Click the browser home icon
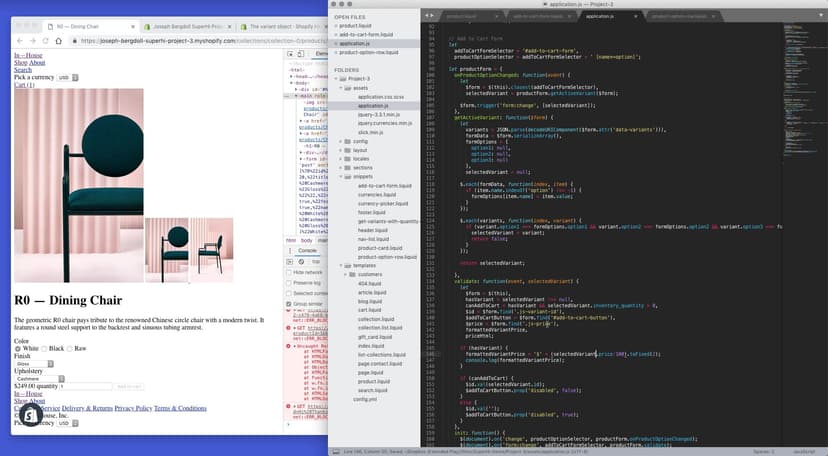 click(59, 41)
